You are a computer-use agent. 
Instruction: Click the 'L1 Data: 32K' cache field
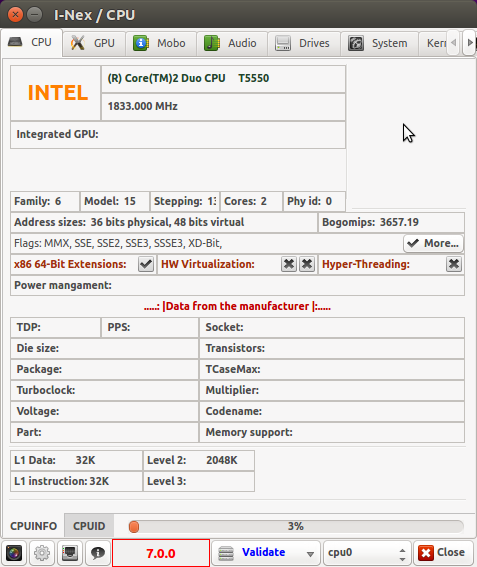coord(76,460)
